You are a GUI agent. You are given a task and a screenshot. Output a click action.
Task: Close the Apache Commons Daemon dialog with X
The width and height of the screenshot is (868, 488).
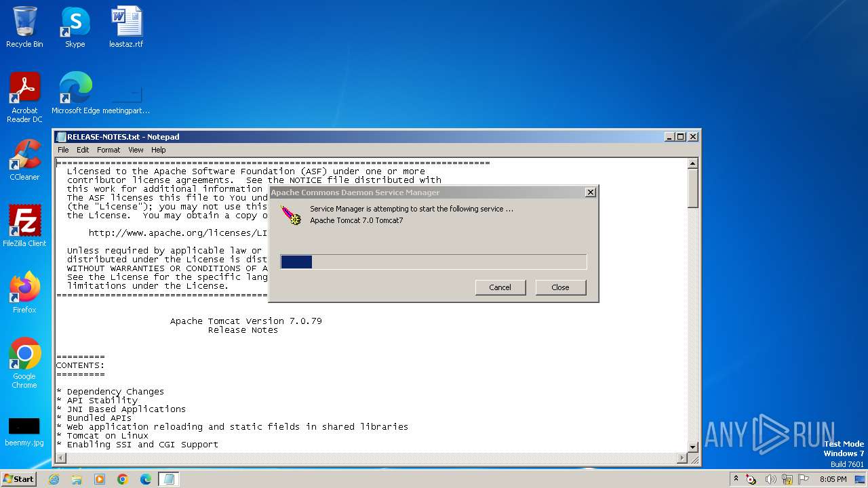[590, 192]
